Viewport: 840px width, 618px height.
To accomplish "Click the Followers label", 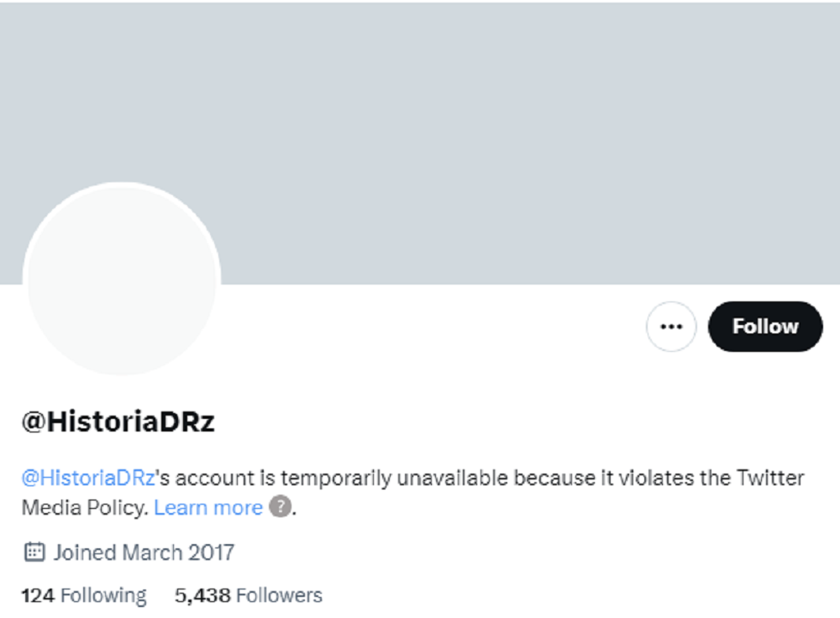I will coord(279,595).
